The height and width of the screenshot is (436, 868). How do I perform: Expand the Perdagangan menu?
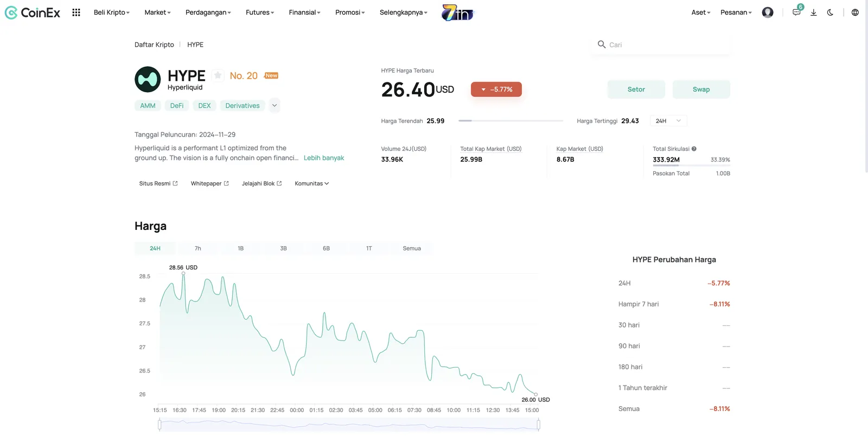click(x=208, y=12)
